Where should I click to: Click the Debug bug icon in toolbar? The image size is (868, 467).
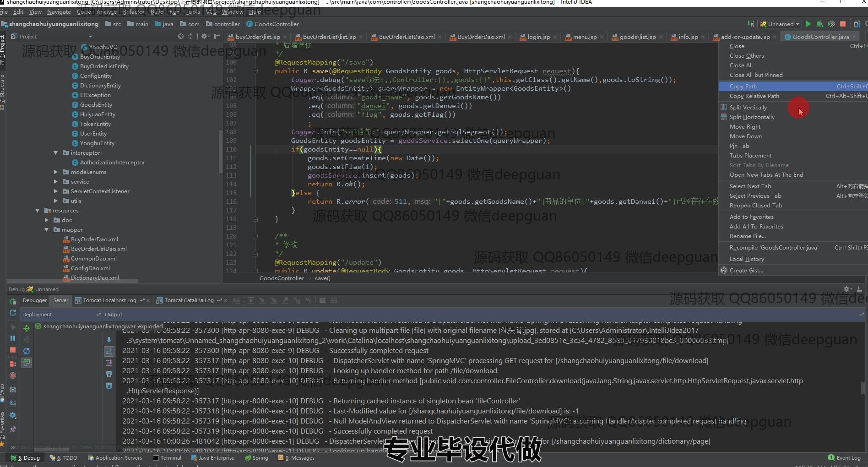pyautogui.click(x=819, y=24)
